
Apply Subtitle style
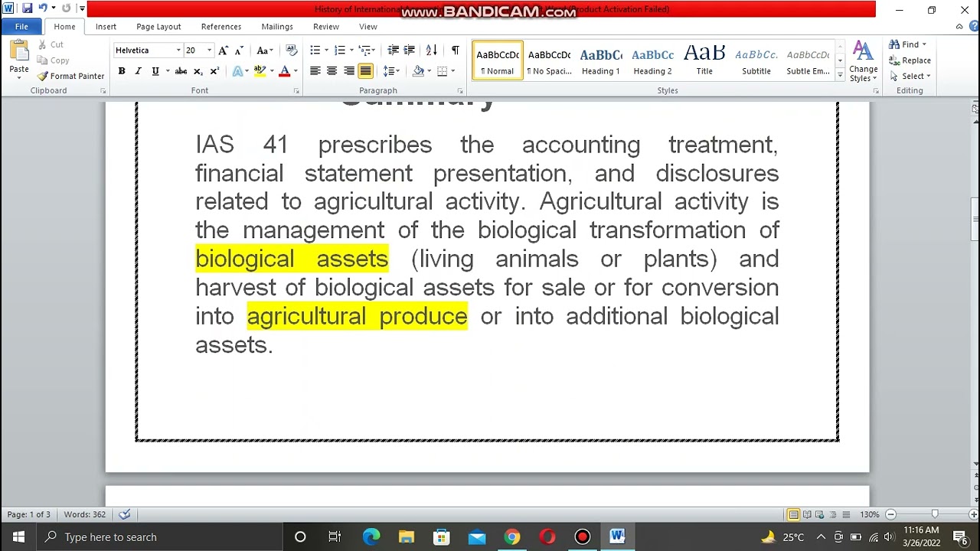click(756, 60)
